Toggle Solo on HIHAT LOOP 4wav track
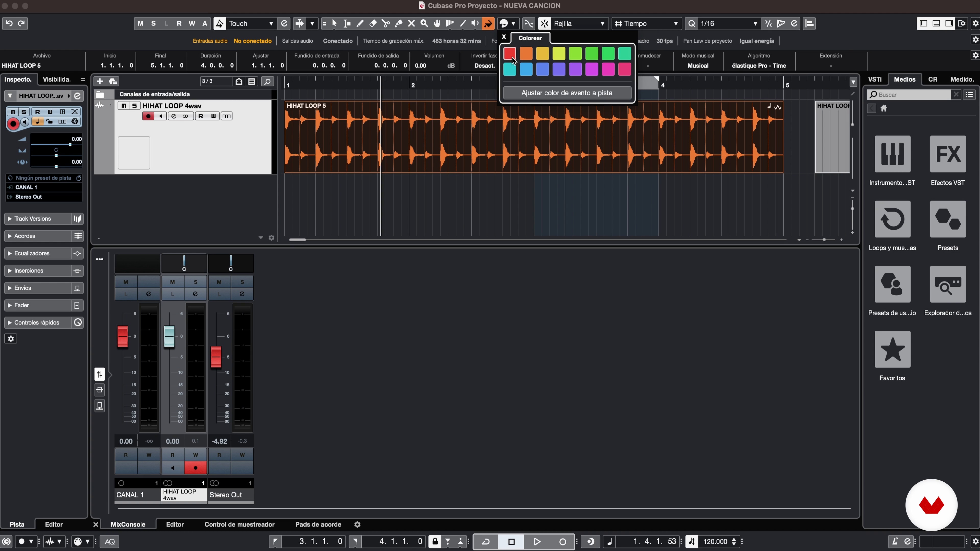The width and height of the screenshot is (980, 551). [x=134, y=106]
